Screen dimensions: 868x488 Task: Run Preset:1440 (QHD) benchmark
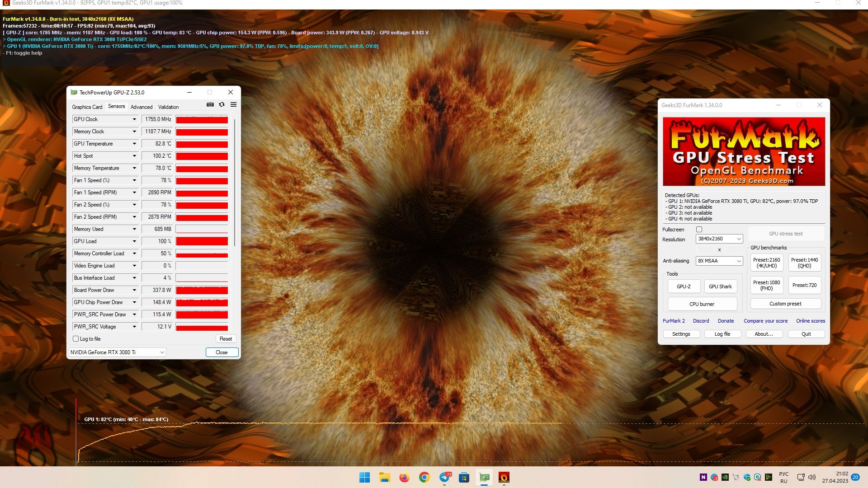804,263
